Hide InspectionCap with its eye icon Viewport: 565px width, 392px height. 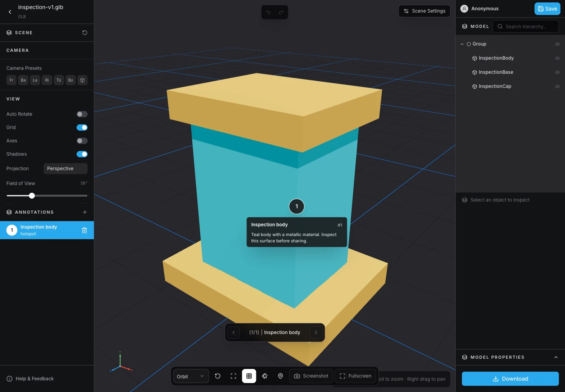click(557, 86)
